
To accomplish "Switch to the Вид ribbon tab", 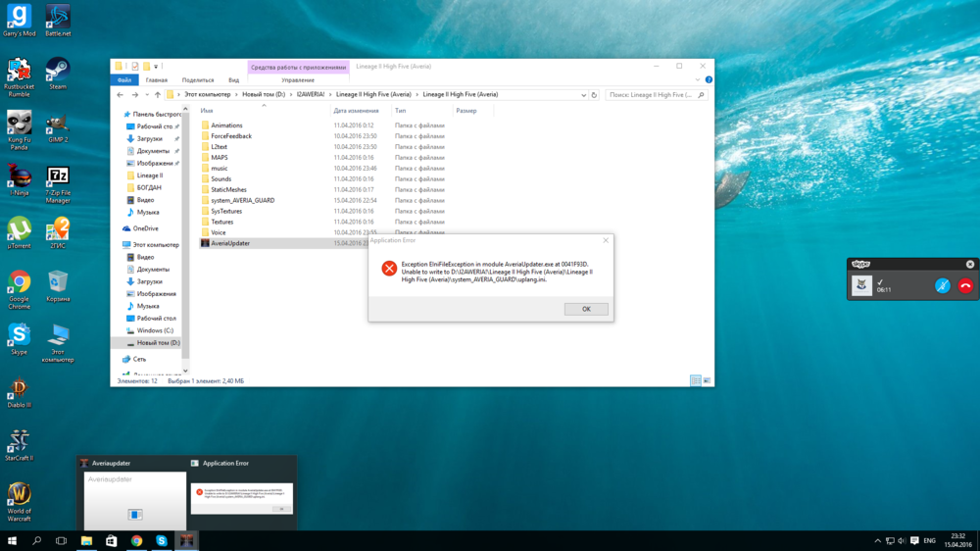I will 233,80.
